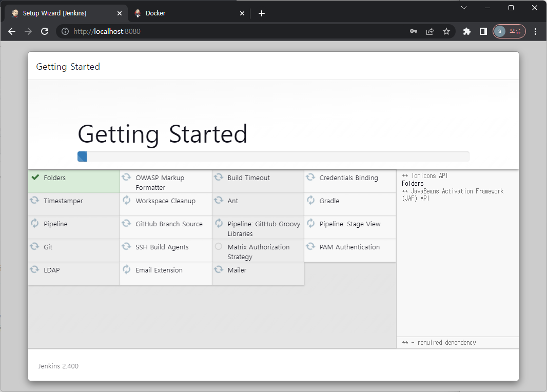Screen dimensions: 547x392
Task: Click the Ionicons API log entry
Action: point(424,176)
